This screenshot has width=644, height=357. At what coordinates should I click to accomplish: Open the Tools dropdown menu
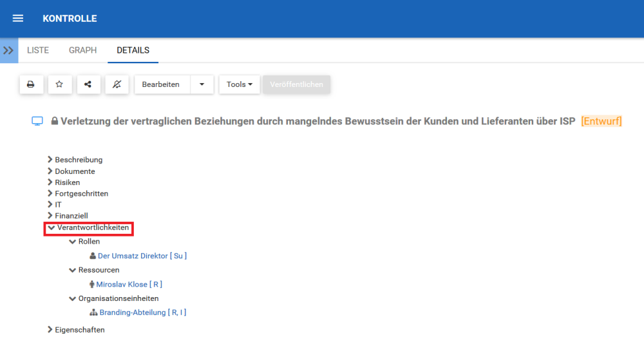coord(240,84)
